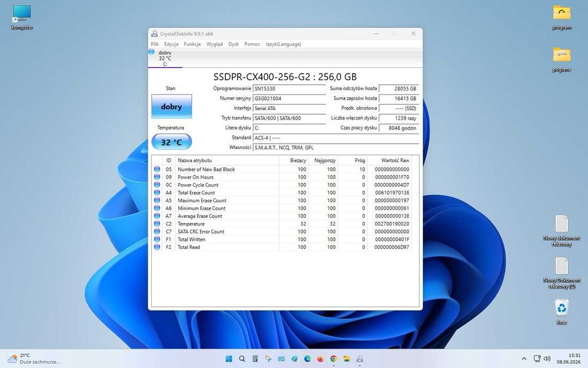This screenshot has height=368, width=588.
Task: Open Nowy Dokument tekstowy (2) desktop file
Action: (x=562, y=273)
